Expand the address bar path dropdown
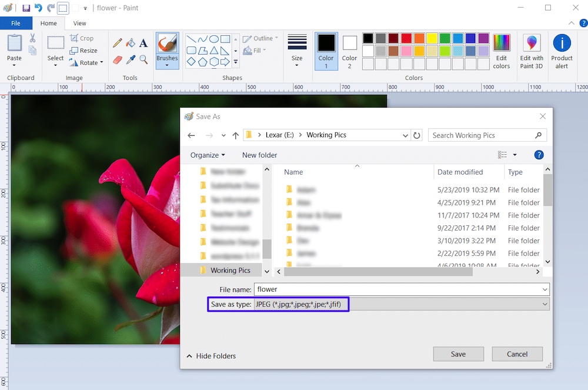588x390 pixels. [405, 135]
